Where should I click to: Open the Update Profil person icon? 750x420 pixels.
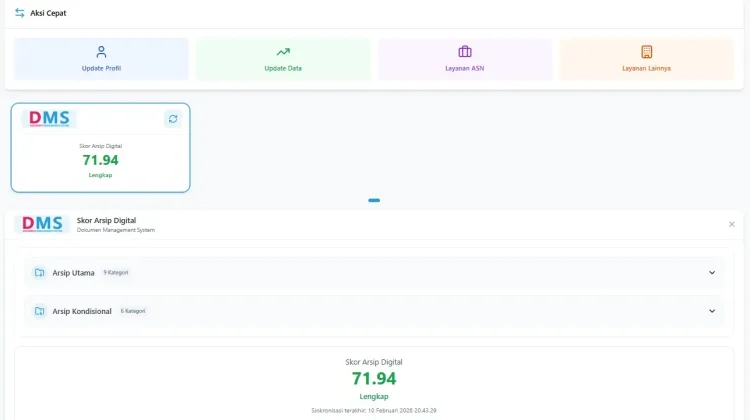point(101,52)
